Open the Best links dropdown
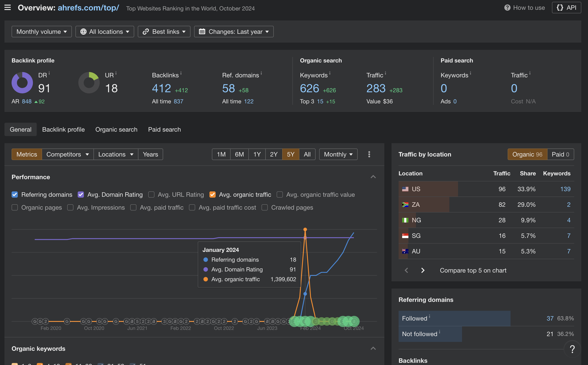Screen dimensions: 588x365 164,32
